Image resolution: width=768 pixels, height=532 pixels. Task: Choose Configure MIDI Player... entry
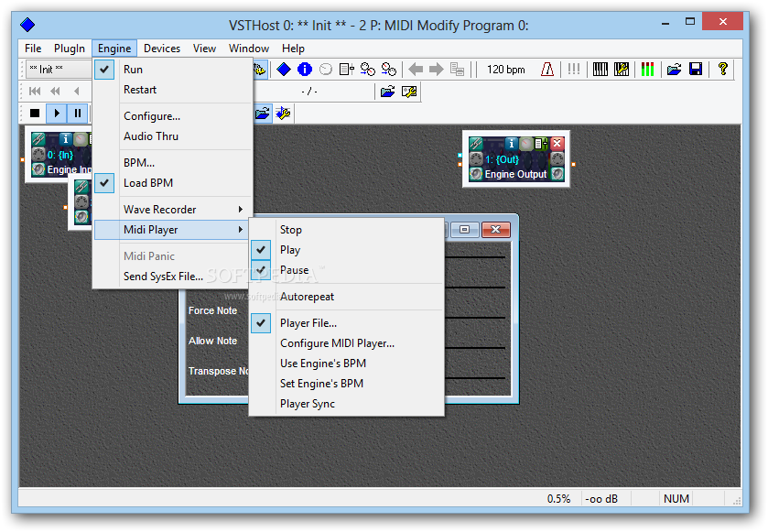click(x=347, y=343)
